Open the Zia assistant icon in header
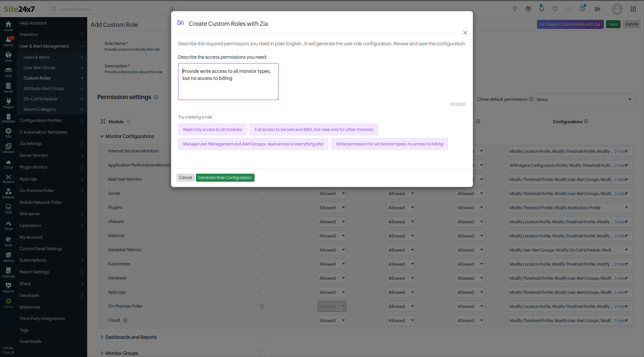The height and width of the screenshot is (357, 644). click(x=597, y=9)
